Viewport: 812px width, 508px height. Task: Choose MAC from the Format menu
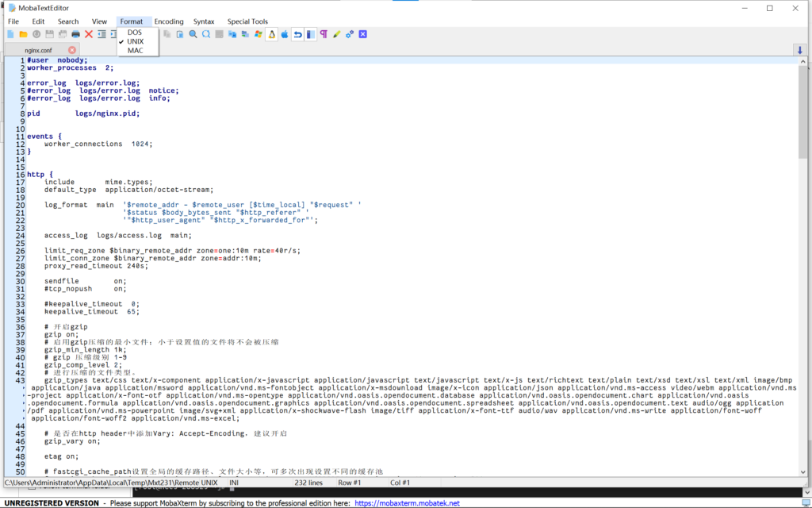[135, 51]
